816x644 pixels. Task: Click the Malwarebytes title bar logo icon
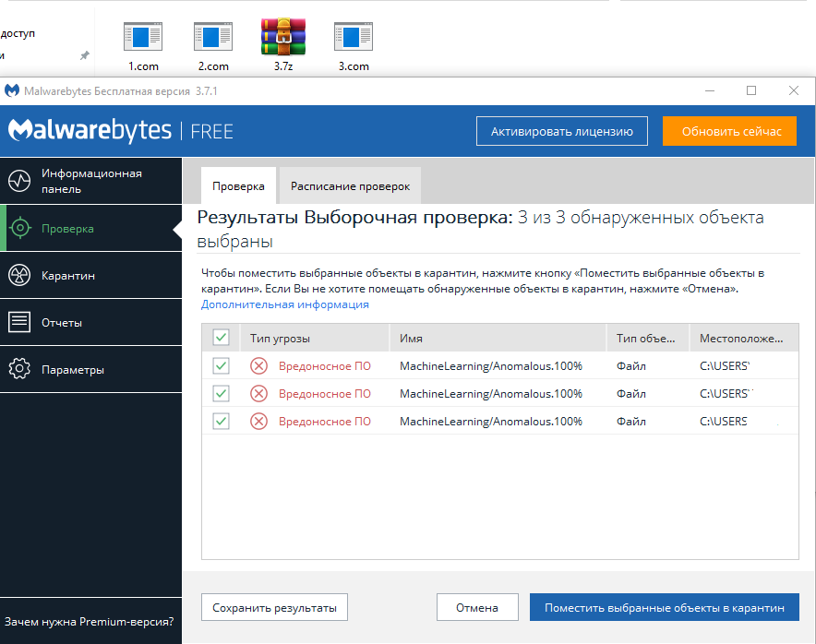(x=12, y=91)
